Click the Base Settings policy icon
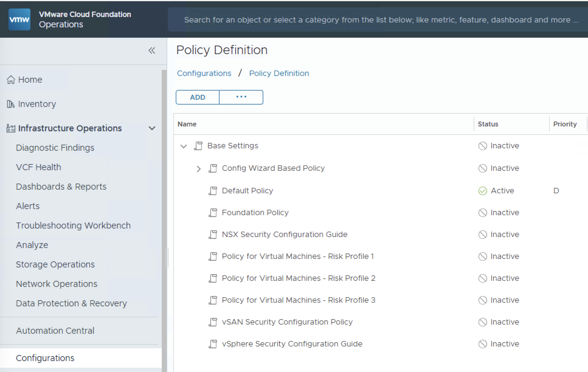588x372 pixels. point(198,146)
